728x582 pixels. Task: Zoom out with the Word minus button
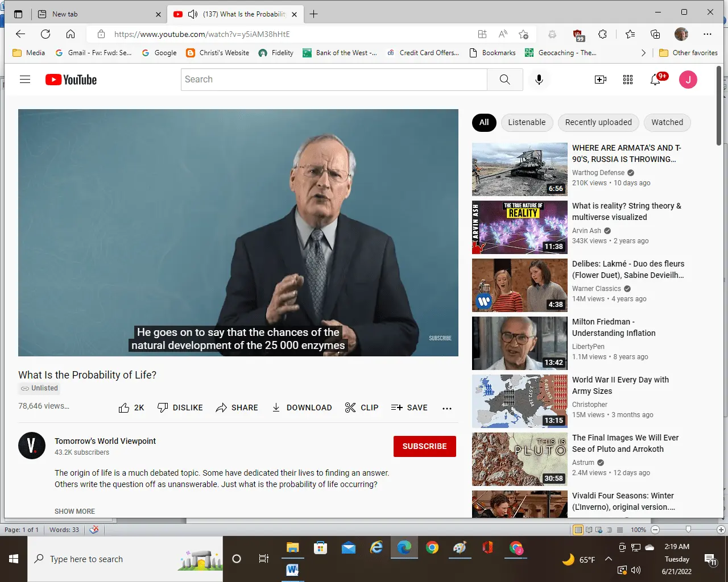coord(655,530)
